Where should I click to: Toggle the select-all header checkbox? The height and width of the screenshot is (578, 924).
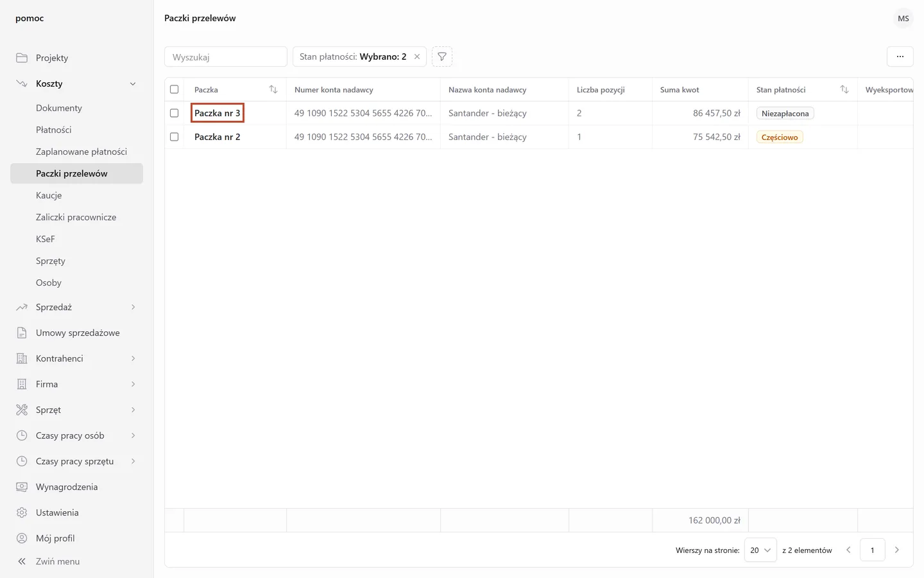coord(174,89)
